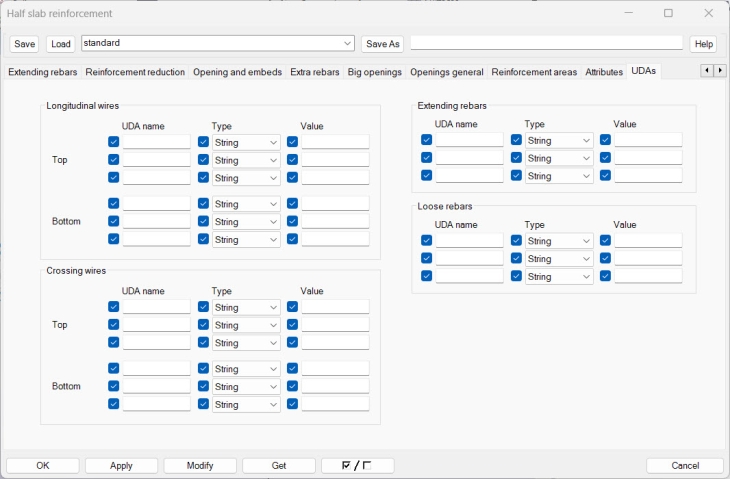Open the standard preset dropdown
The width and height of the screenshot is (730, 479).
(347, 44)
